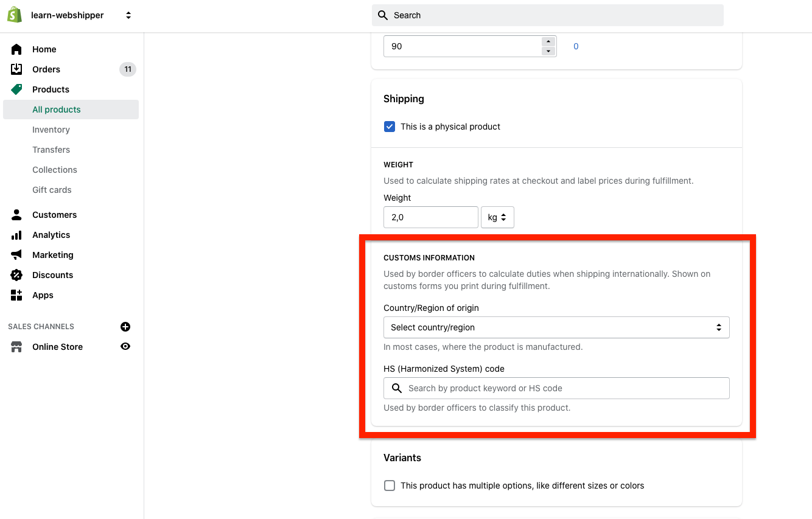Add a sales channel with plus icon
Screen dimensions: 812x519
[125, 327]
